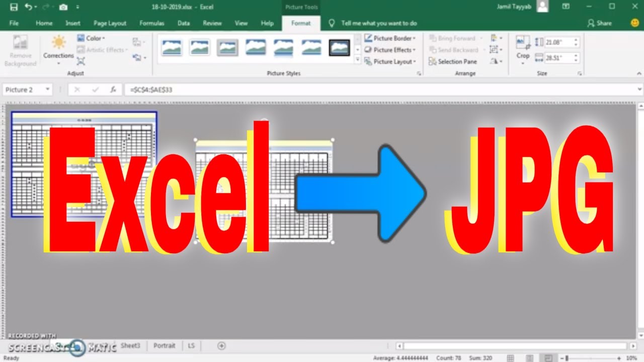Open the File tab
The width and height of the screenshot is (644, 362).
coord(14,23)
